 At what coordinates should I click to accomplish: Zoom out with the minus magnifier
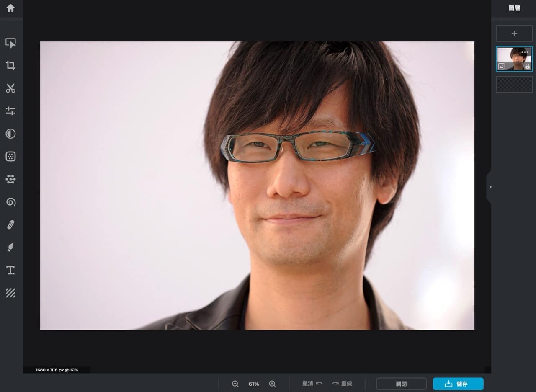235,384
